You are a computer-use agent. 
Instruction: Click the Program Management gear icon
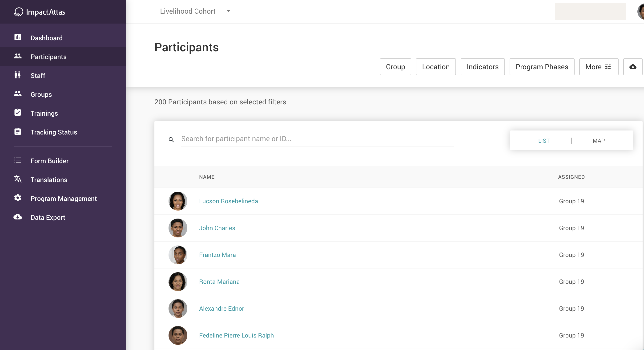point(17,198)
